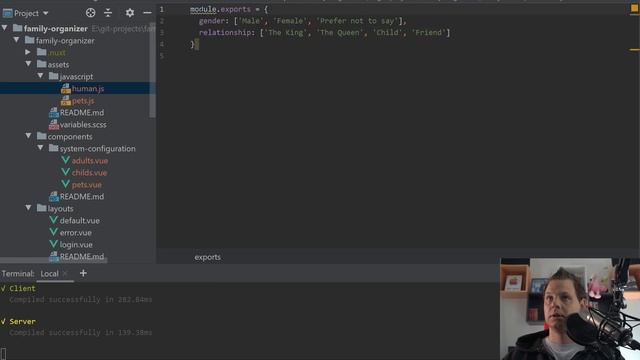640x360 pixels.
Task: Click the .nuxt folder icon
Action: point(41,52)
